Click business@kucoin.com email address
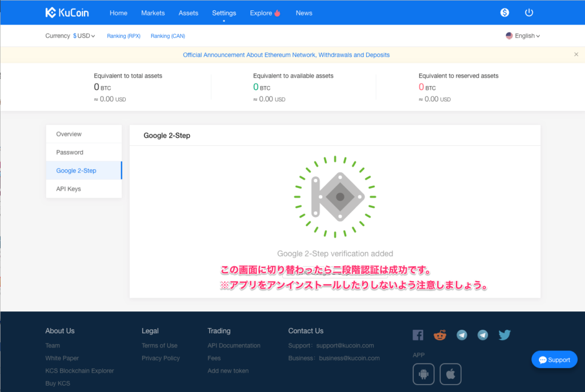The width and height of the screenshot is (585, 392). pos(349,358)
